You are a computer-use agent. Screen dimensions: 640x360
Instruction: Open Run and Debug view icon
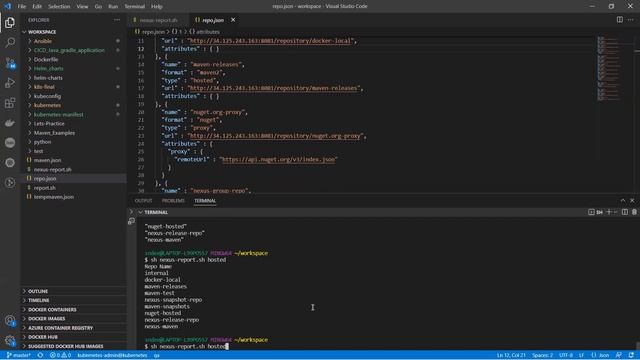pyautogui.click(x=10, y=82)
